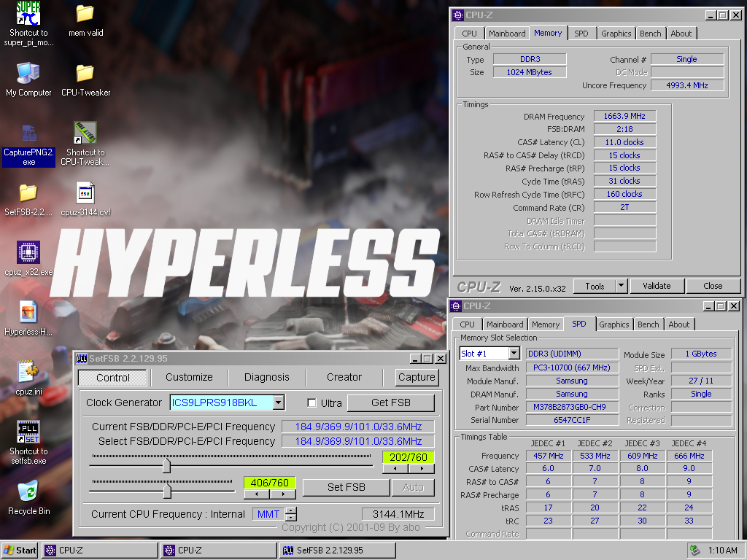Enable the Ultra checkbox in SetFSB

[x=311, y=402]
